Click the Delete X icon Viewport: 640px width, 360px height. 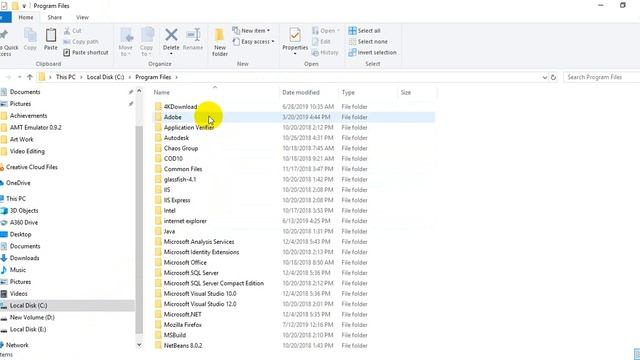pos(171,35)
